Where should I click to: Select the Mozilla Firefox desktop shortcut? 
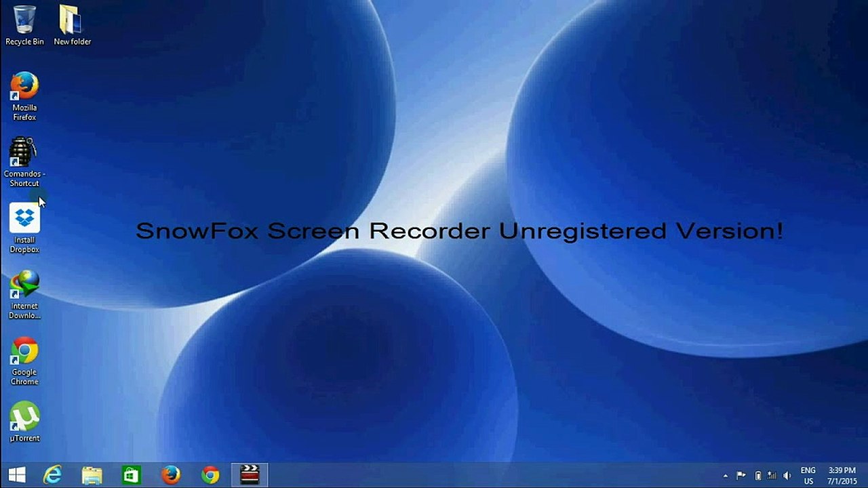tap(24, 96)
